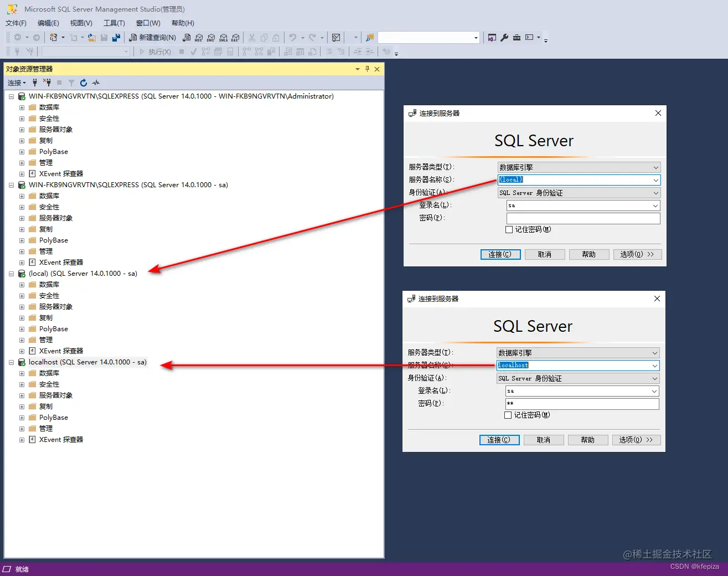The image size is (728, 576).
Task: Close the localhost Connect to Server dialog
Action: click(x=657, y=299)
